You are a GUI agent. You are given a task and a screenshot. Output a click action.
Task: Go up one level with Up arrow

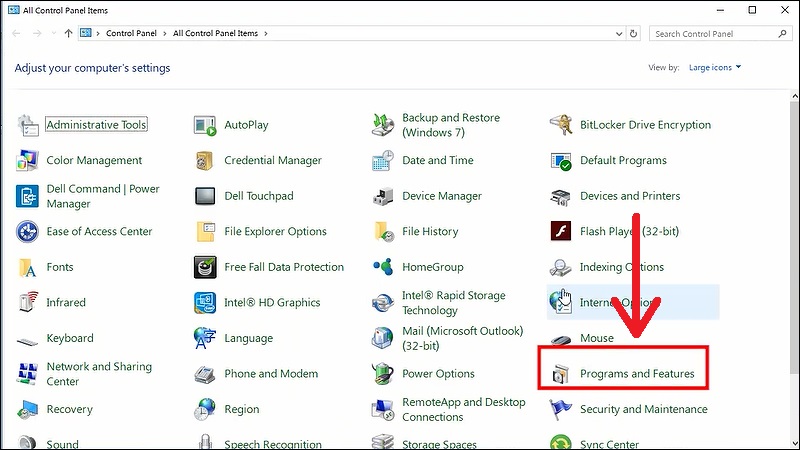click(x=68, y=34)
